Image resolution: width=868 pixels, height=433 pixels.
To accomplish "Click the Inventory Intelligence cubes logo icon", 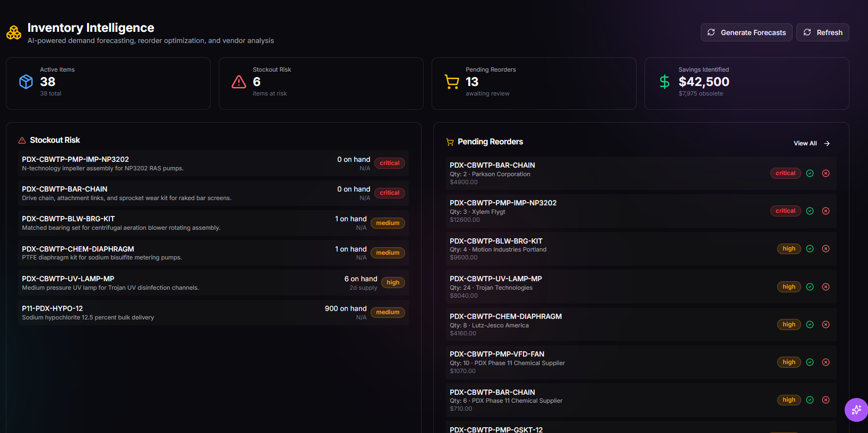I will pyautogui.click(x=14, y=33).
